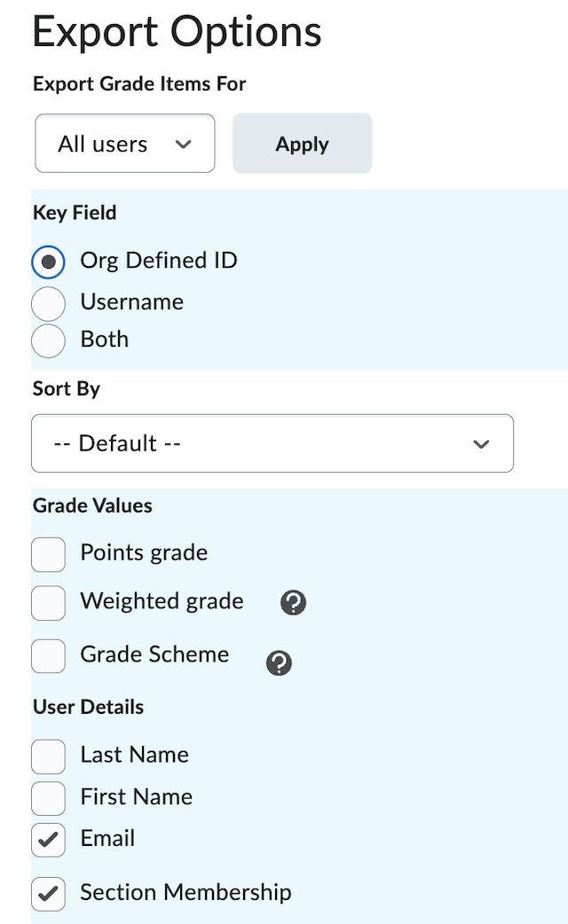Enable the Points grade checkbox
The image size is (568, 924).
click(48, 554)
